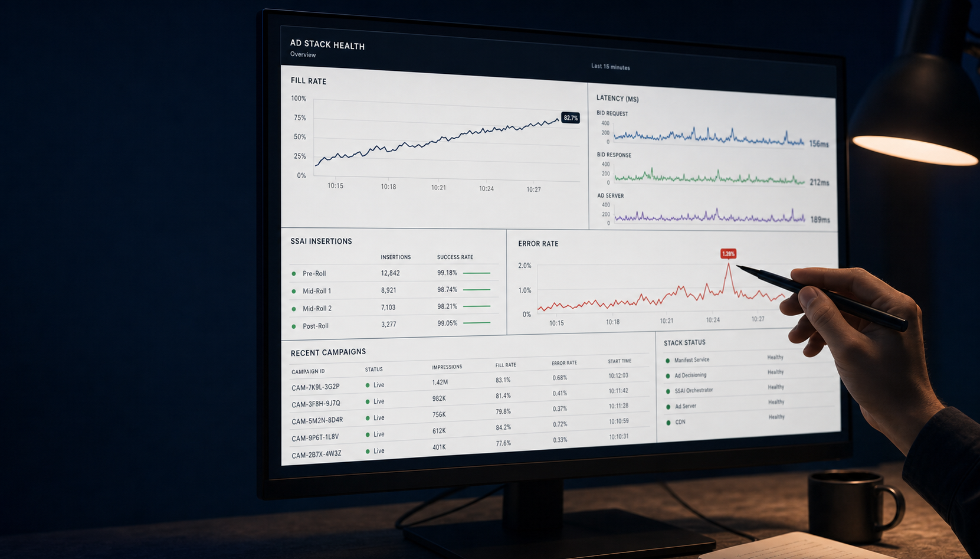Click the 401K impressions value
Viewport: 980px width, 559px height.
click(439, 447)
